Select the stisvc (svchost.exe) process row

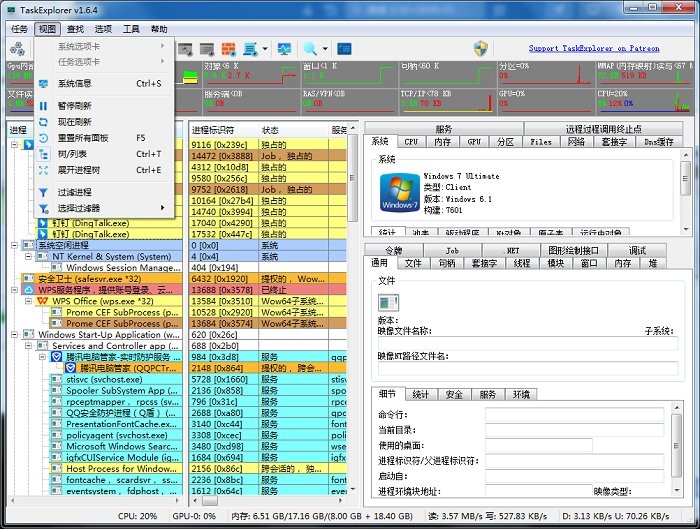tap(116, 379)
